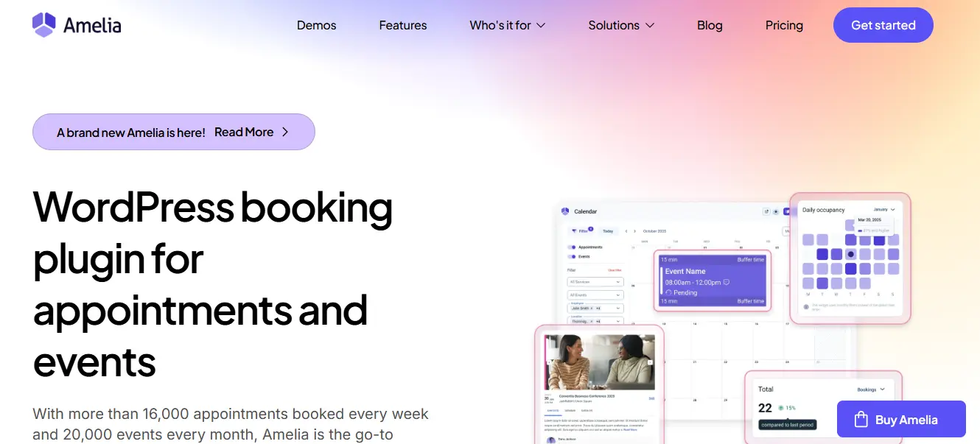The height and width of the screenshot is (444, 980).
Task: Click the Today button in the calendar preview
Action: point(608,230)
